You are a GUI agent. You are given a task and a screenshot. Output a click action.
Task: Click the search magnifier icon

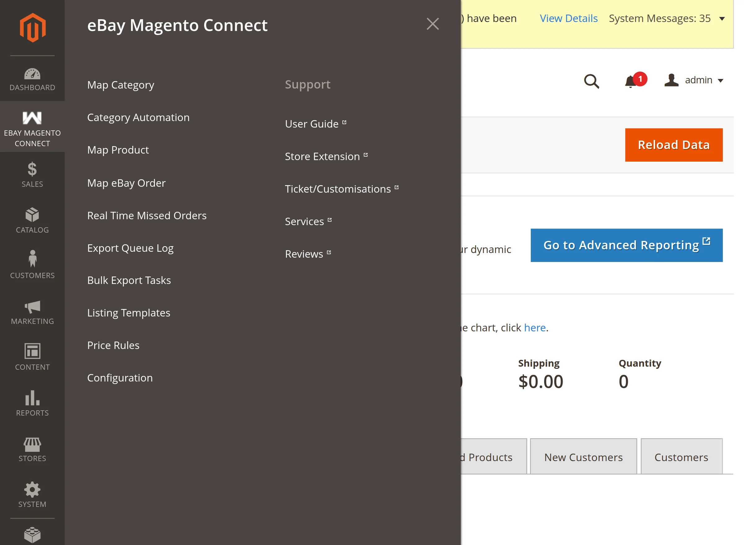(x=592, y=81)
